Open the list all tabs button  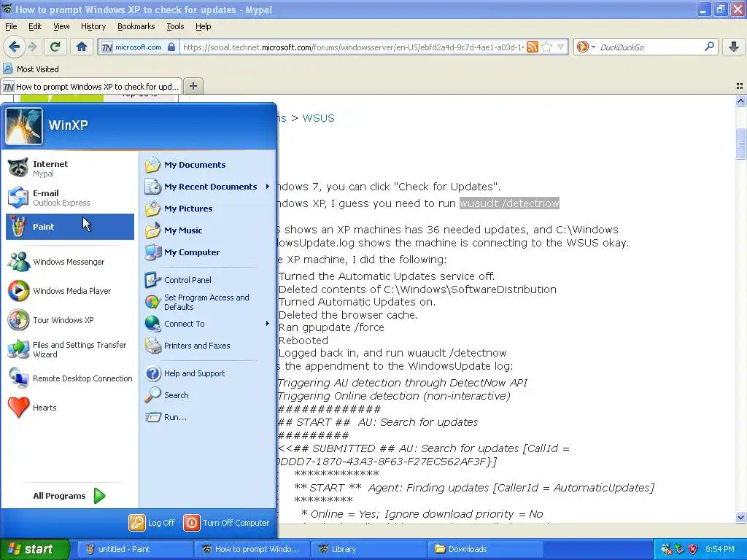pyautogui.click(x=740, y=86)
